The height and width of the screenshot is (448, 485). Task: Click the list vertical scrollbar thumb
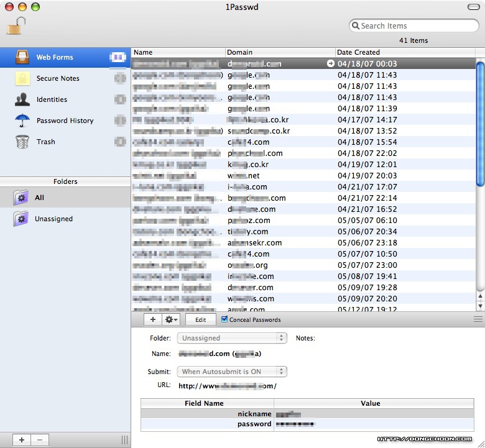[x=480, y=124]
